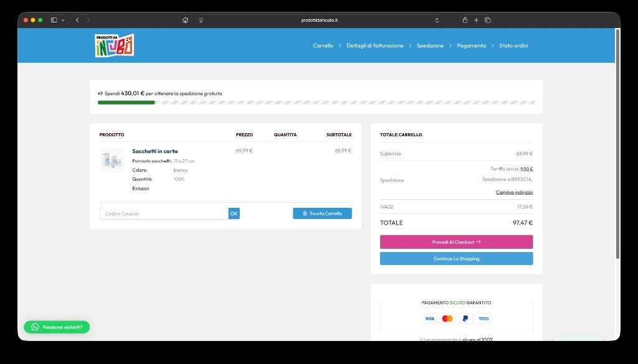Click the PAGAMENTO SICURO GARANTITO heading
Screen dimensions: 638x364
pos(456,302)
